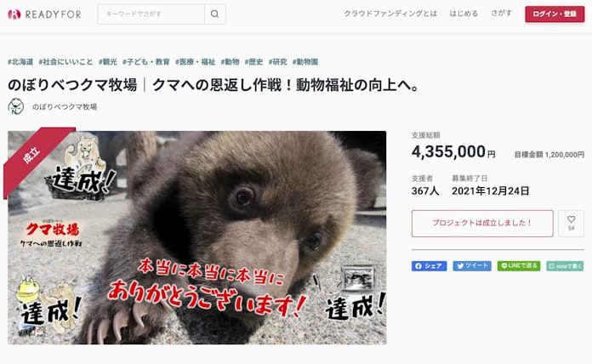Share project via Facebook シェア button
Screen dimensions: 592x364
tap(429, 266)
